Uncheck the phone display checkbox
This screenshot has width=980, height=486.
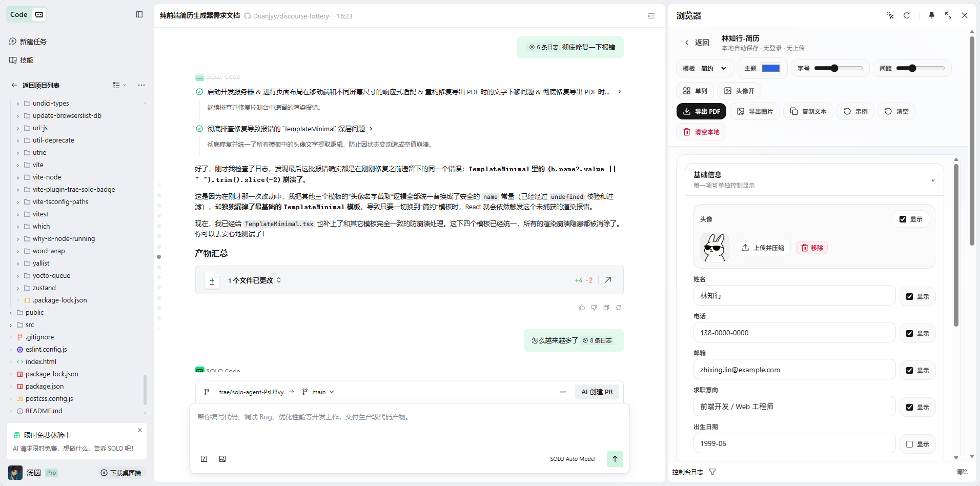tap(909, 334)
